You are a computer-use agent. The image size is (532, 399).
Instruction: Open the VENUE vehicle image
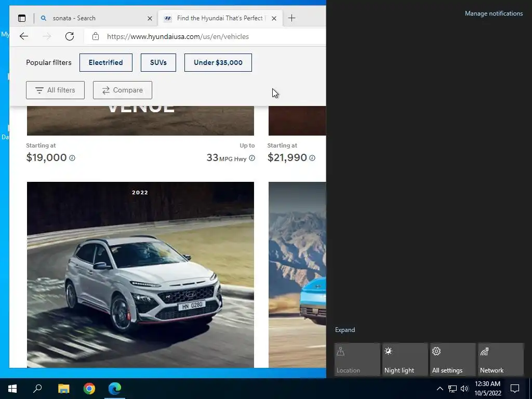tap(140, 121)
